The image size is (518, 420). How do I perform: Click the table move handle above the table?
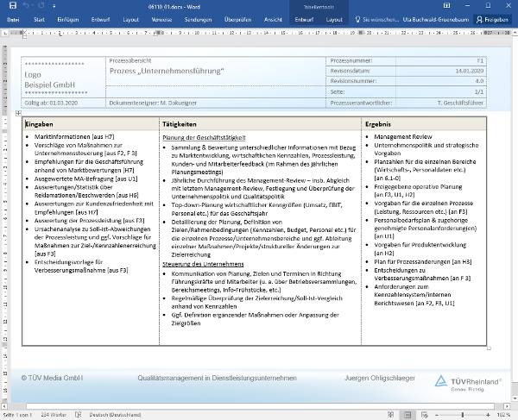(x=18, y=113)
